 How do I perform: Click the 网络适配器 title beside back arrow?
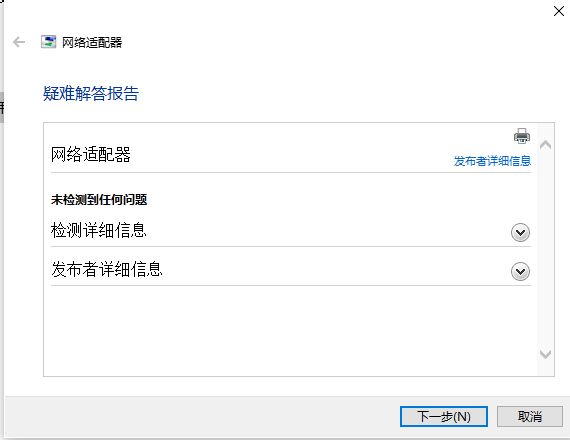click(92, 43)
